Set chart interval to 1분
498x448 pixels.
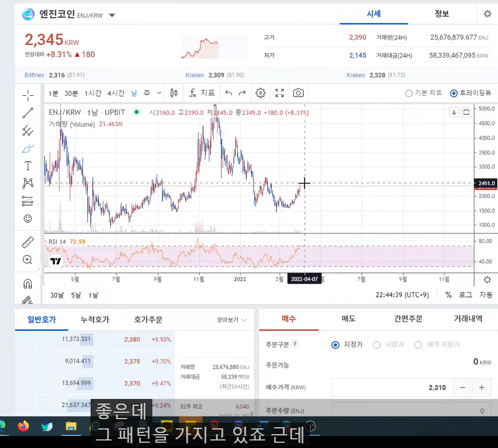[53, 94]
